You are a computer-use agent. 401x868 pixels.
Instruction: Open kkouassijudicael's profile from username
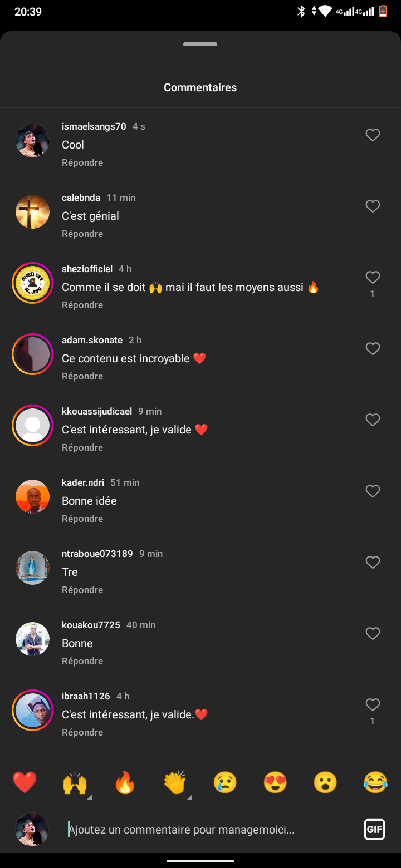97,411
